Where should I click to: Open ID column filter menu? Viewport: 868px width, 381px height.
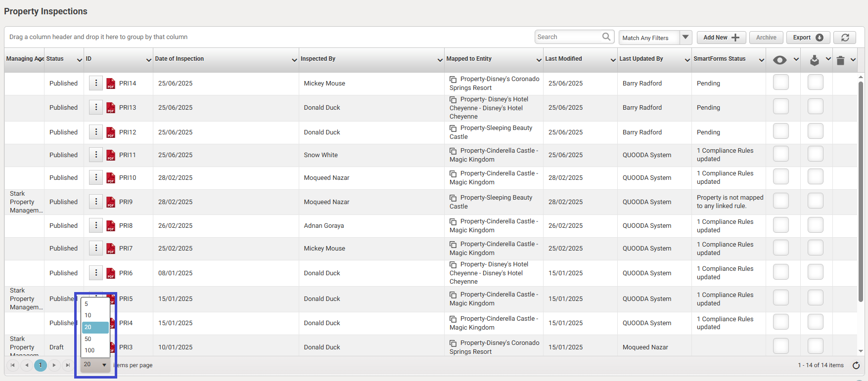(148, 60)
